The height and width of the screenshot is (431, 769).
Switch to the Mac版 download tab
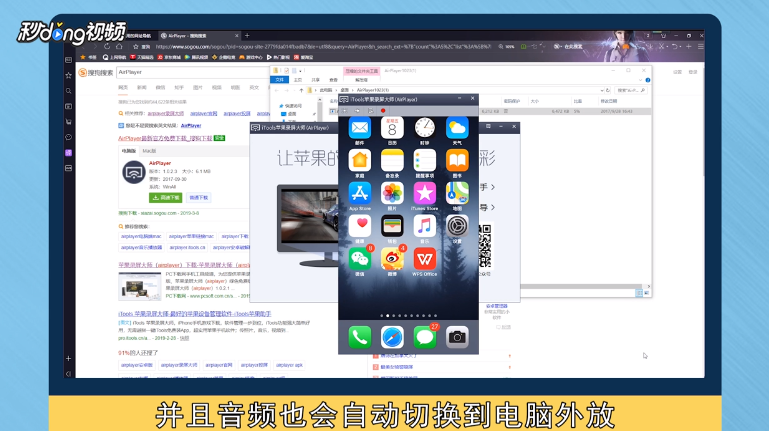[x=149, y=151]
